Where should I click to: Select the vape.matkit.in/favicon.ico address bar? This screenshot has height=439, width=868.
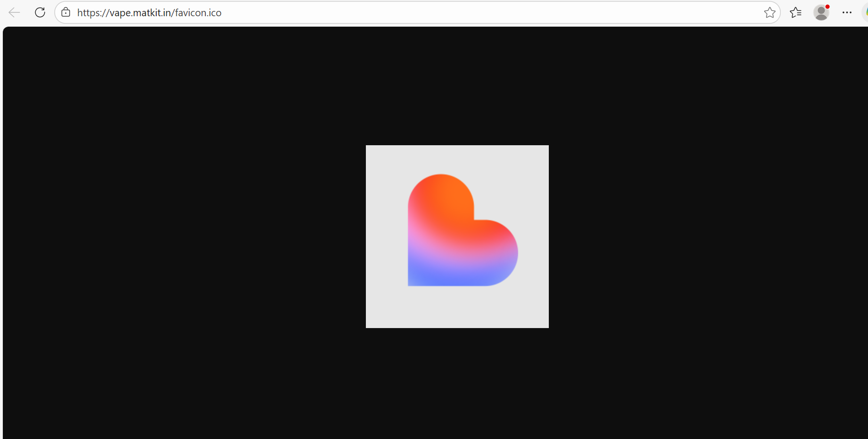pyautogui.click(x=417, y=12)
